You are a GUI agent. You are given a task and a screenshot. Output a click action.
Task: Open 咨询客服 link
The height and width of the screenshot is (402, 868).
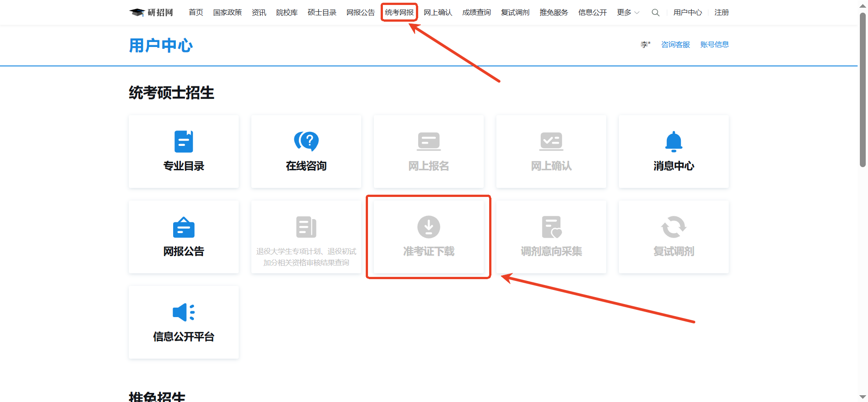pyautogui.click(x=675, y=44)
